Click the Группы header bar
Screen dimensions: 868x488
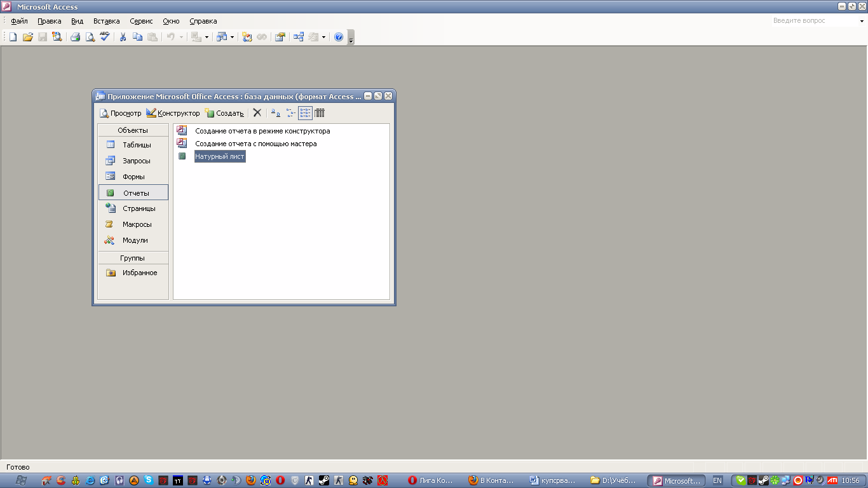click(x=133, y=258)
